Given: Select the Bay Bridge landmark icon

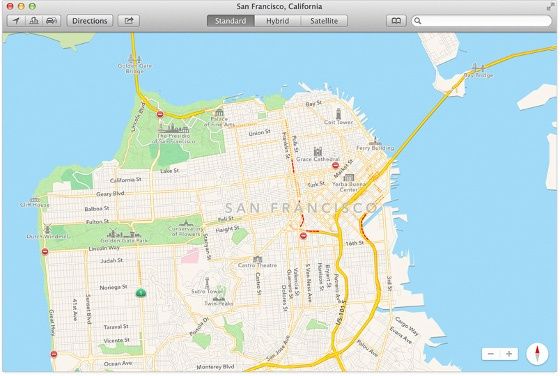Looking at the screenshot, I should [x=478, y=67].
